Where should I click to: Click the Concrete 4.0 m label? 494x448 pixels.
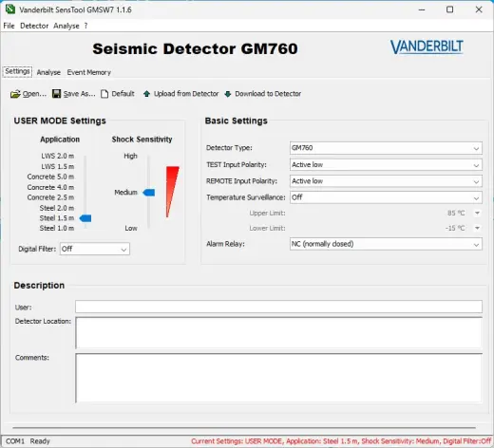pyautogui.click(x=50, y=187)
